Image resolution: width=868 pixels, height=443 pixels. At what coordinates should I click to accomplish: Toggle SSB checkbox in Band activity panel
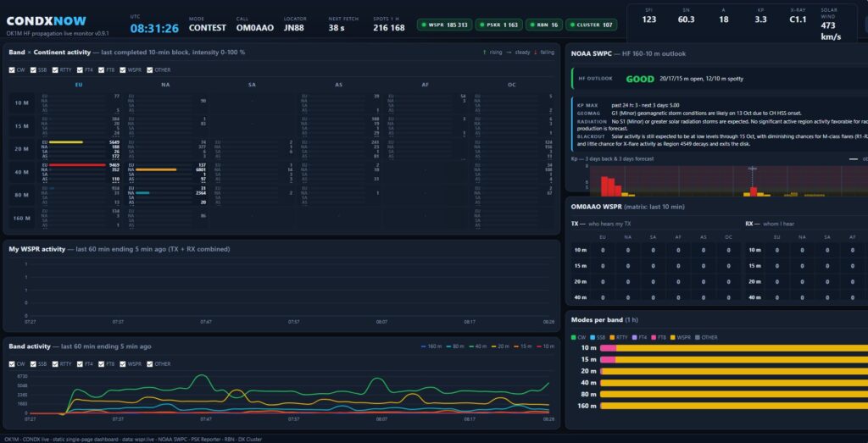[33, 364]
